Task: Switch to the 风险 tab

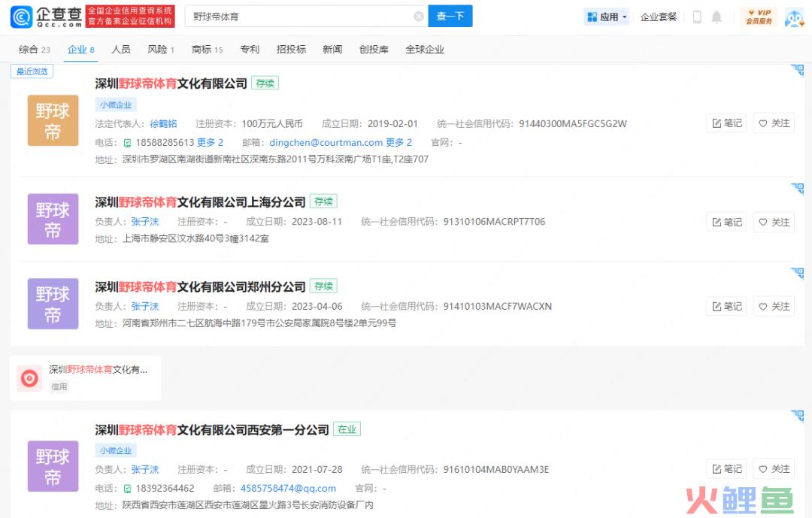Action: coord(161,50)
